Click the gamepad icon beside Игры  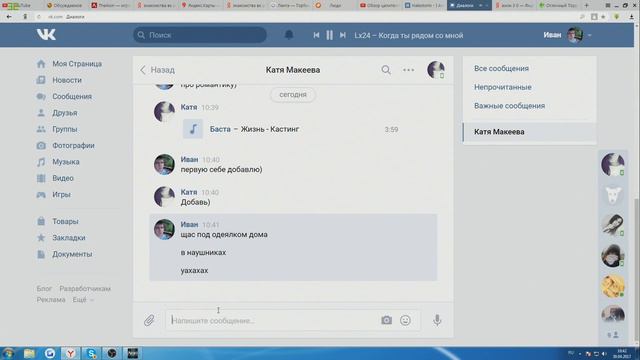point(41,195)
